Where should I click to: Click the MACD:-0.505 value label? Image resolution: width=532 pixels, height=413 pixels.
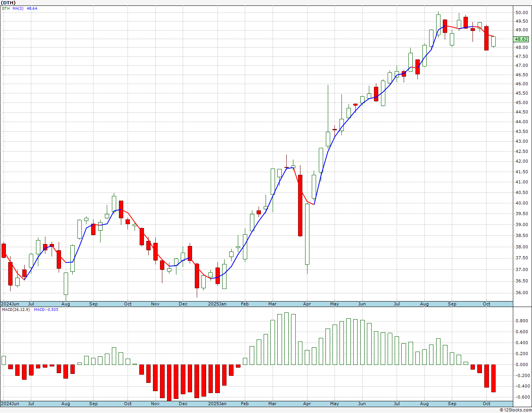tap(46, 309)
